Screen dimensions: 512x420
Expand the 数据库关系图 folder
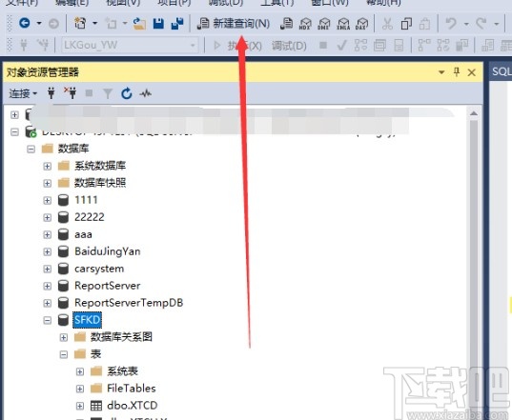click(64, 337)
